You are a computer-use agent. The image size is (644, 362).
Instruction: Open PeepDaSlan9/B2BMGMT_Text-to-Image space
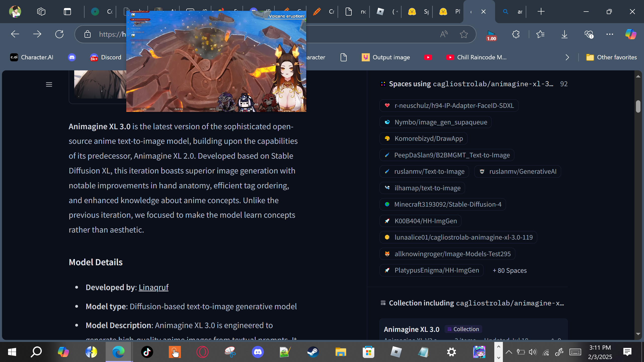pyautogui.click(x=447, y=155)
